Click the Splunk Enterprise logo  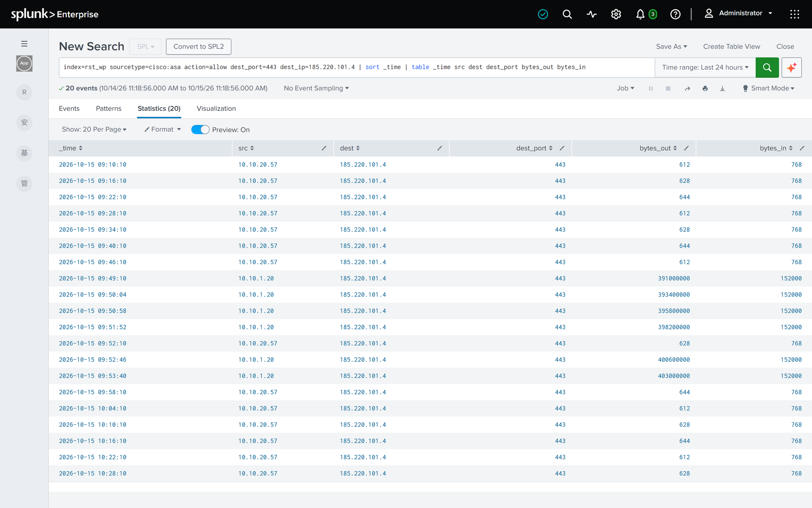tap(55, 14)
